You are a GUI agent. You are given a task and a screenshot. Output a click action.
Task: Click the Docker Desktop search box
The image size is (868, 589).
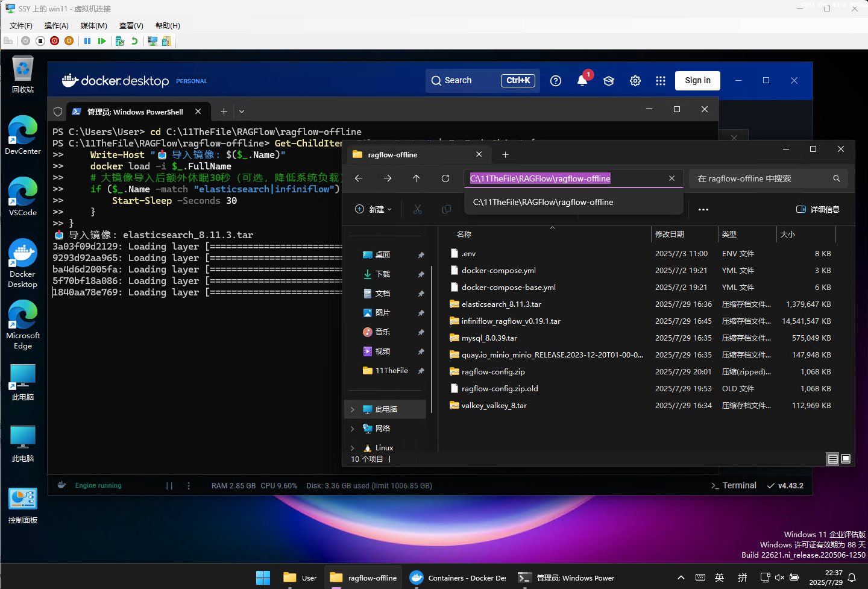[482, 80]
